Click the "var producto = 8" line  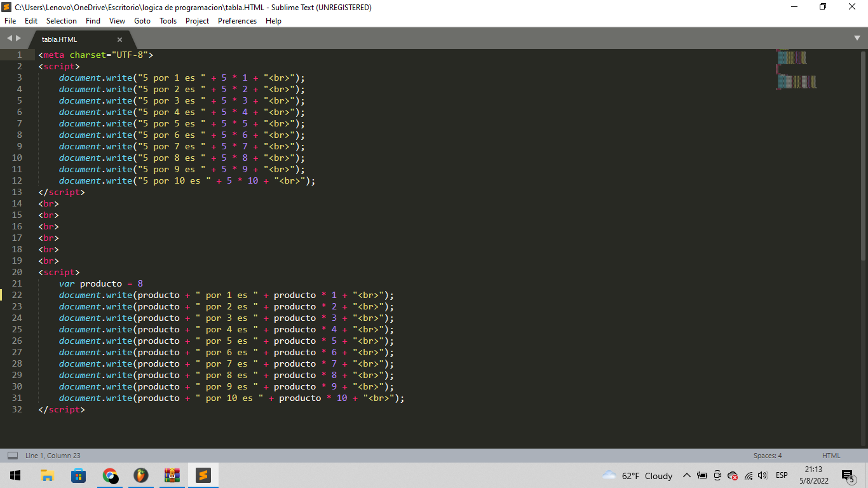pyautogui.click(x=100, y=283)
